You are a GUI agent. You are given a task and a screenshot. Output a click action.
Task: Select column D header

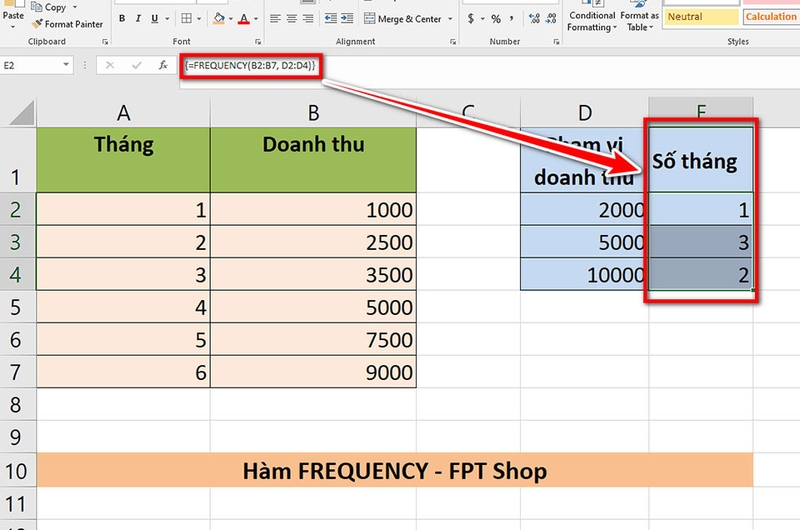pyautogui.click(x=585, y=113)
